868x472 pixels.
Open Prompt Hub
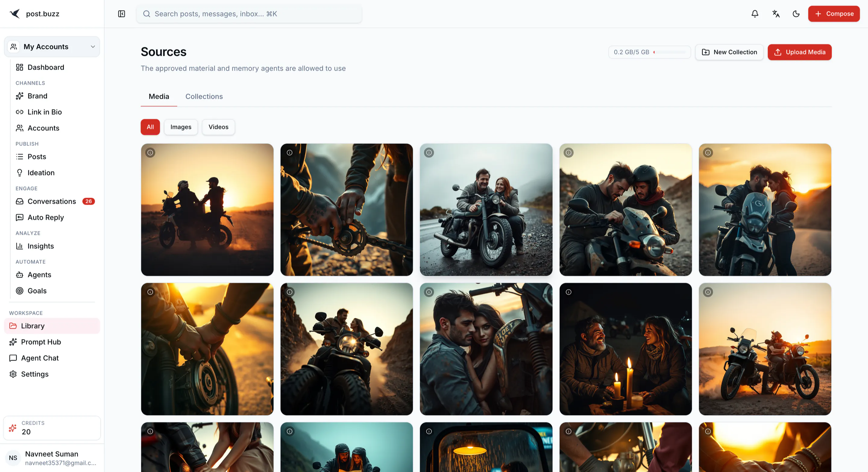coord(52,342)
